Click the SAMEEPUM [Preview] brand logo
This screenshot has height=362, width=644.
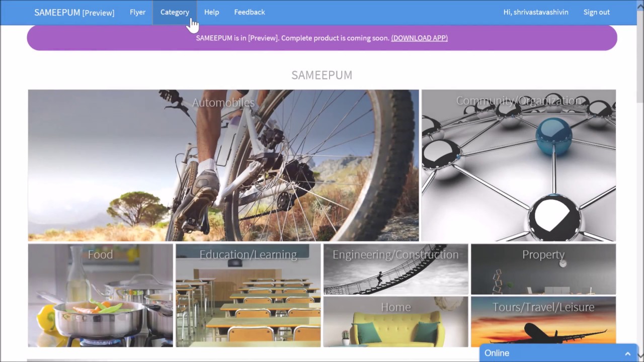tap(74, 13)
